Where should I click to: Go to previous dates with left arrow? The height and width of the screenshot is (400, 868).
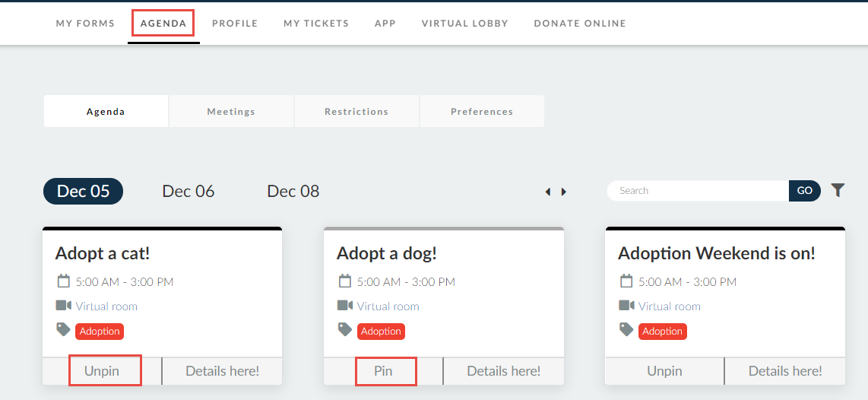point(547,192)
